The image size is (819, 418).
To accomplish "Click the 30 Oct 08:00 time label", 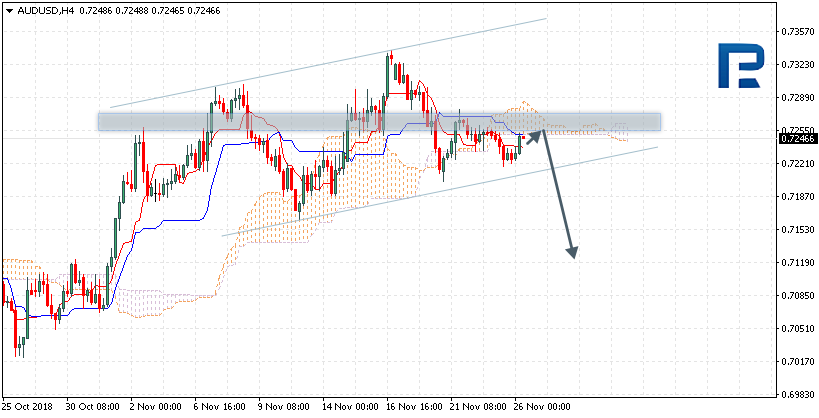I will [x=92, y=407].
